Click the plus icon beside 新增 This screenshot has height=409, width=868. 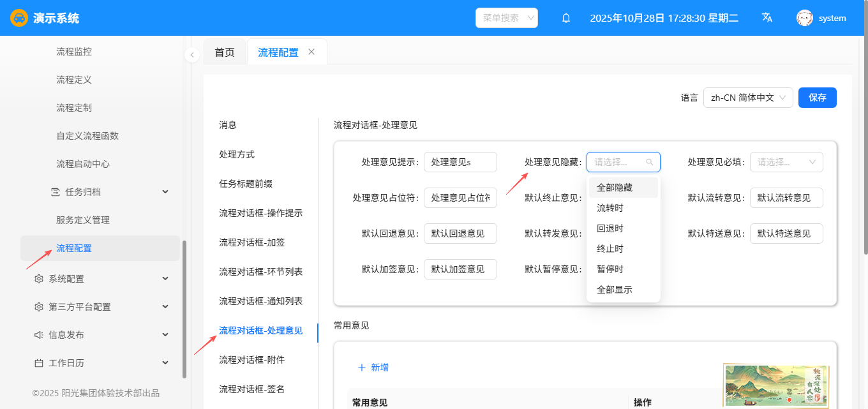[362, 368]
